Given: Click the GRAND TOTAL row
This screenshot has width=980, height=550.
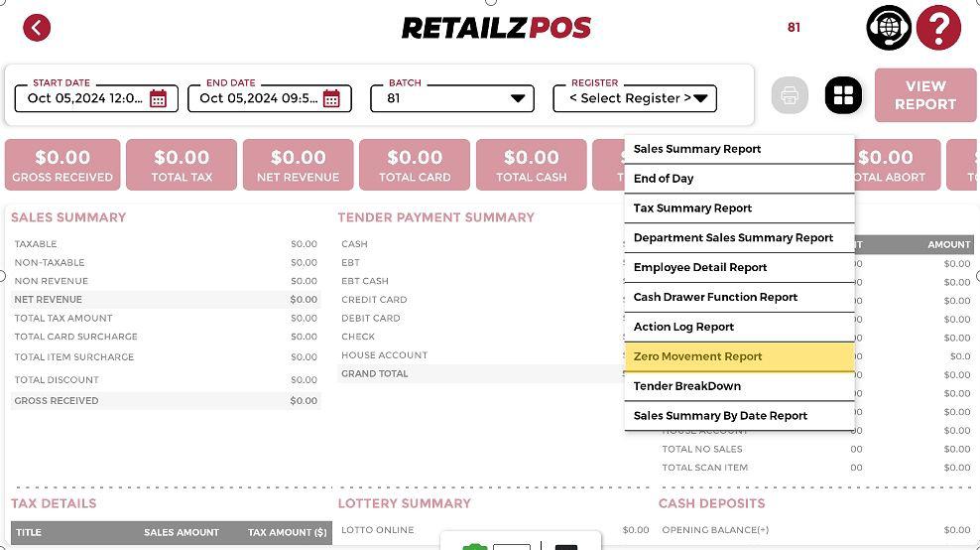Looking at the screenshot, I should tap(481, 373).
